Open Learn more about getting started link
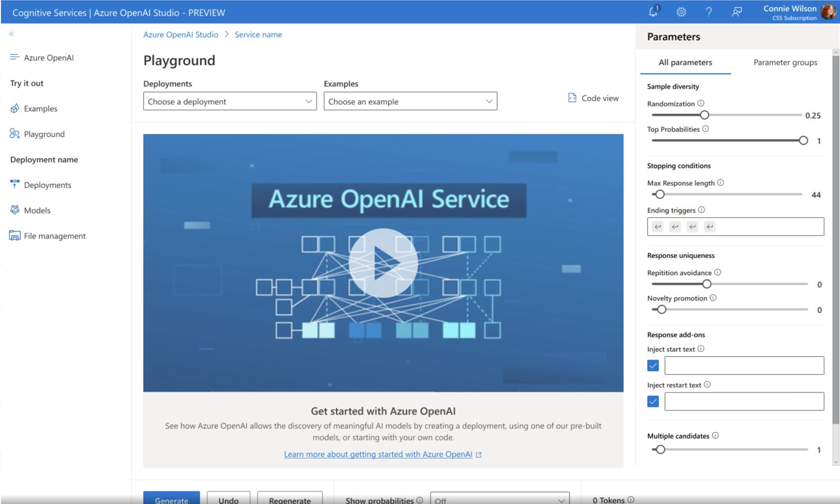The image size is (840, 504). click(x=378, y=454)
